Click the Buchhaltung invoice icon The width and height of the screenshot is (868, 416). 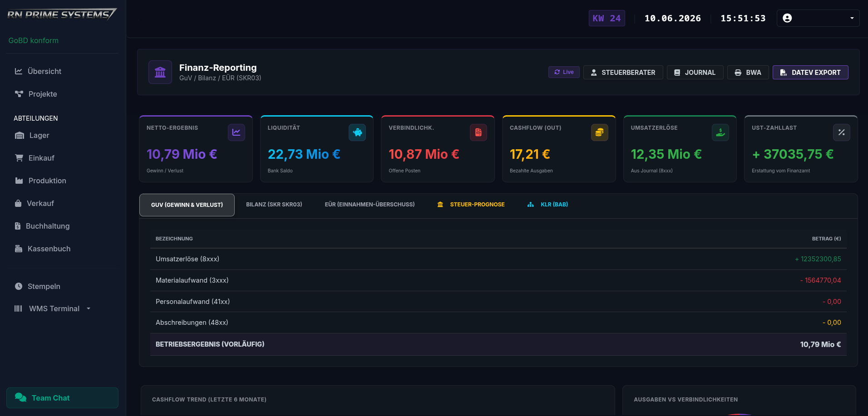(18, 226)
